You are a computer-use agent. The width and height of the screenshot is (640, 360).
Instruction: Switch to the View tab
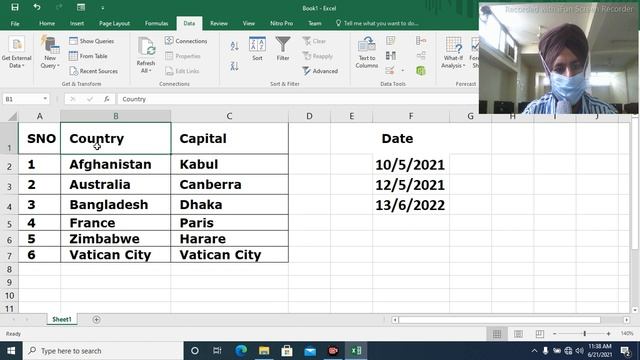pyautogui.click(x=249, y=23)
